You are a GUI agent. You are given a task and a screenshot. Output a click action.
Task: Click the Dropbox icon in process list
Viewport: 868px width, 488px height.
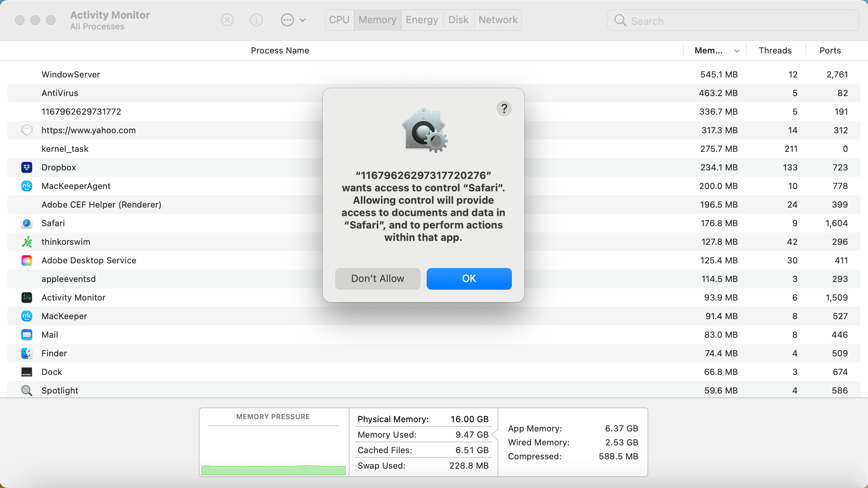[27, 167]
